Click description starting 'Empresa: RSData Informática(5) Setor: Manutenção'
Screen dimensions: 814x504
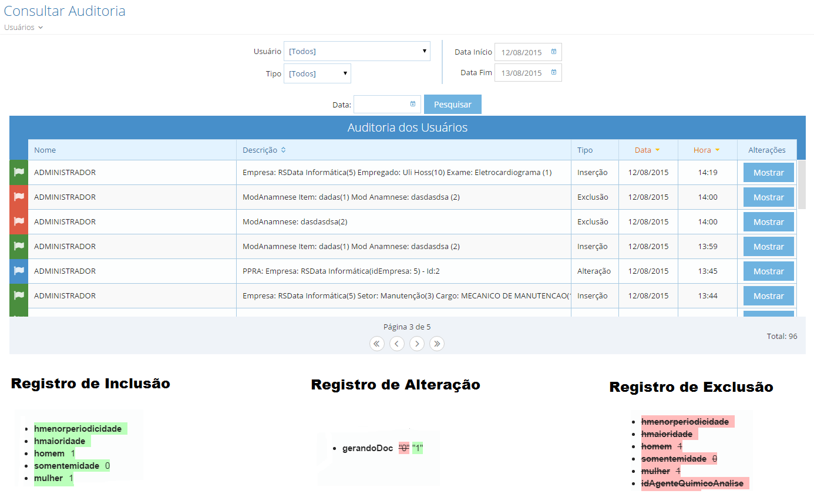(x=406, y=295)
